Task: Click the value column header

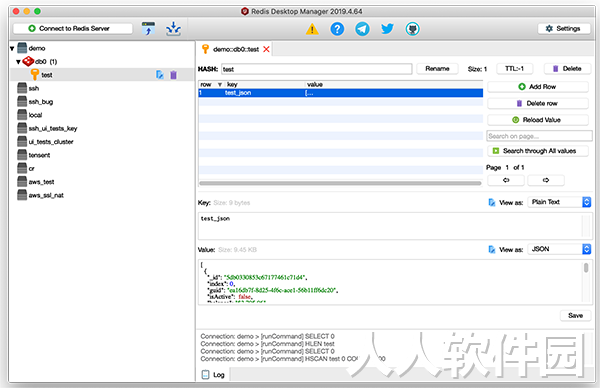Action: (x=394, y=84)
